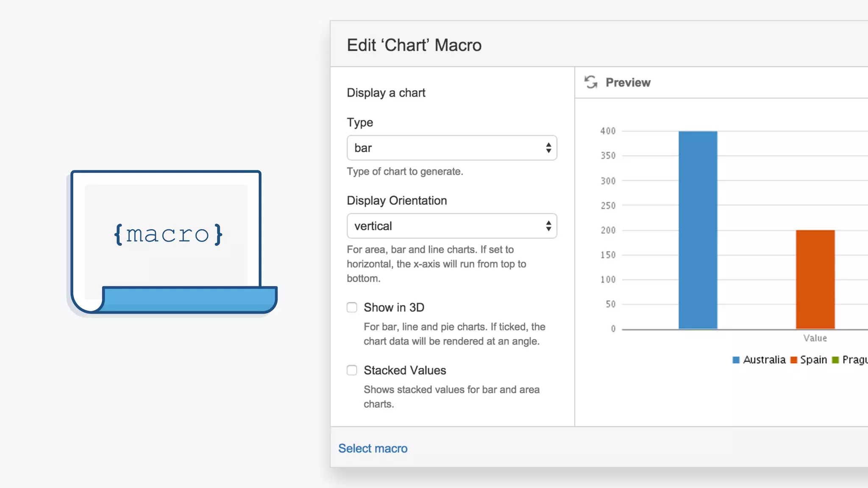868x488 pixels.
Task: Click the orientation dropdown stepper arrows
Action: click(x=548, y=226)
